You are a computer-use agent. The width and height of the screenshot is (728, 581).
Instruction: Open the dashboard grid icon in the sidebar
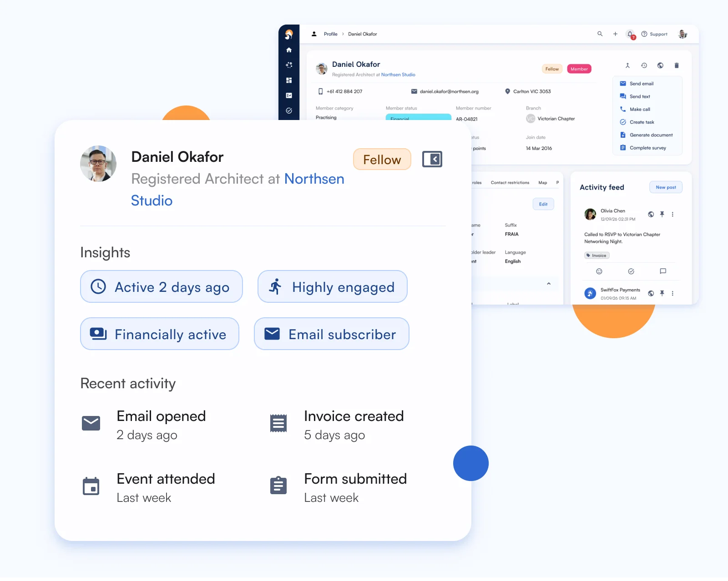click(289, 80)
